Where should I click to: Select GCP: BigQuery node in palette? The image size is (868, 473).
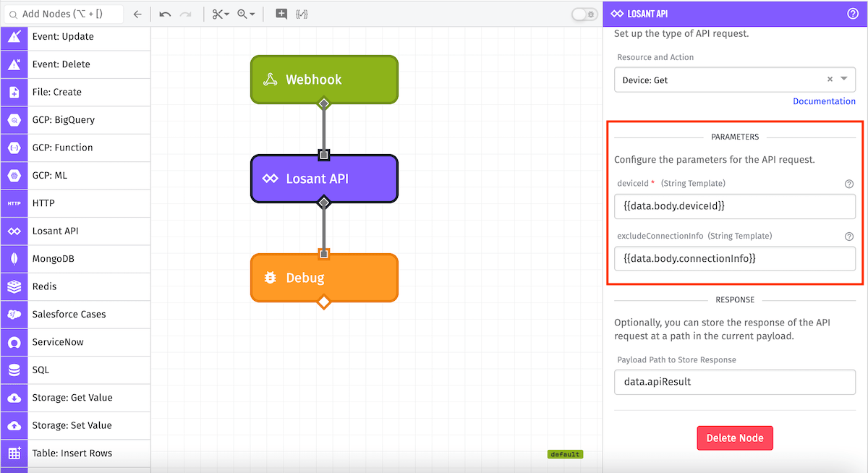coord(75,120)
